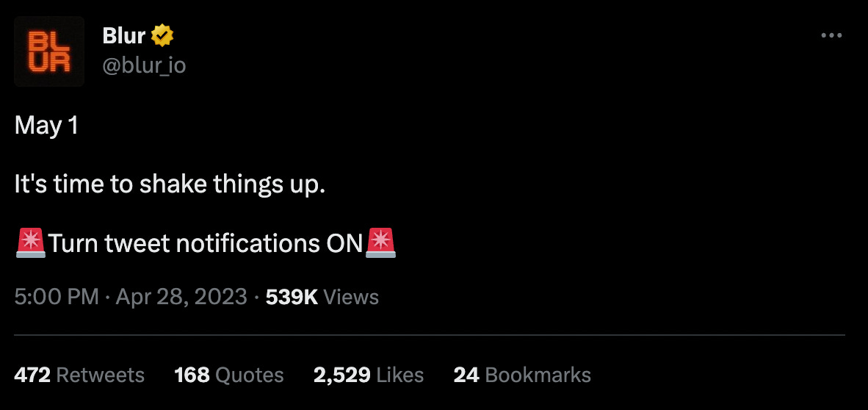Screen dimensions: 868x410
Task: Open the Blur profile avatar
Action: [49, 51]
